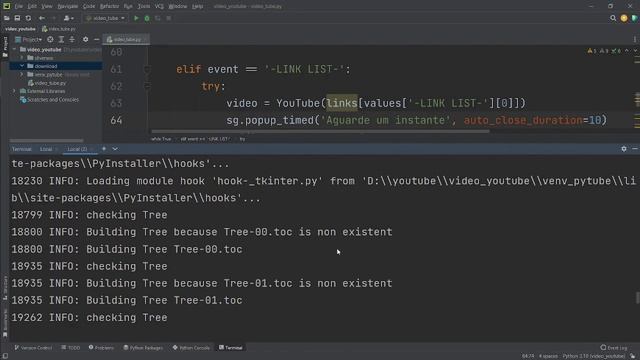Run video_tube with the green play icon

(x=136, y=18)
